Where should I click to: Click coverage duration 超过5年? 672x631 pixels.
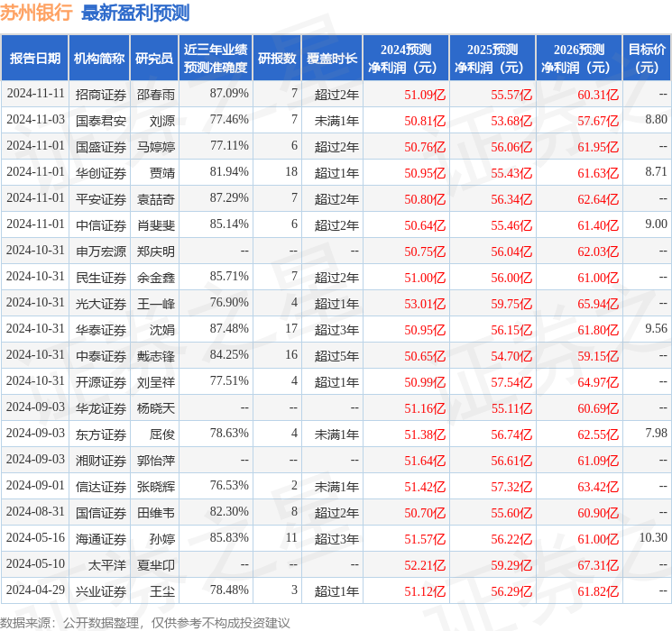(336, 356)
